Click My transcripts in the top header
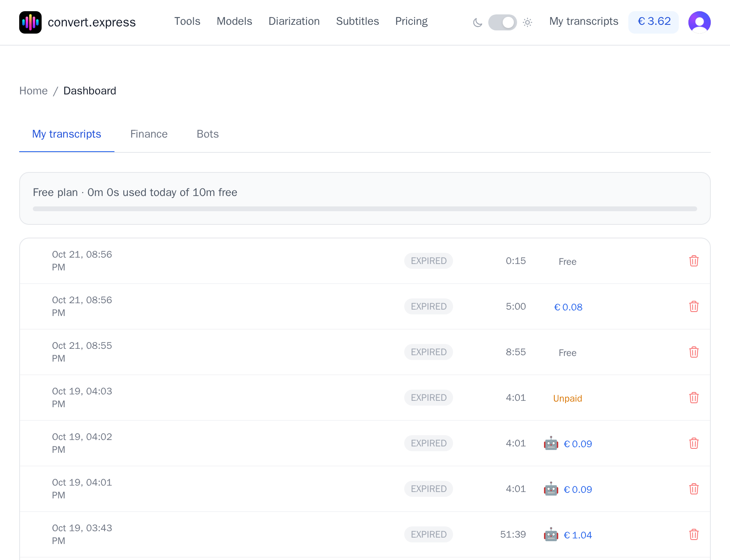The image size is (730, 560). click(584, 21)
